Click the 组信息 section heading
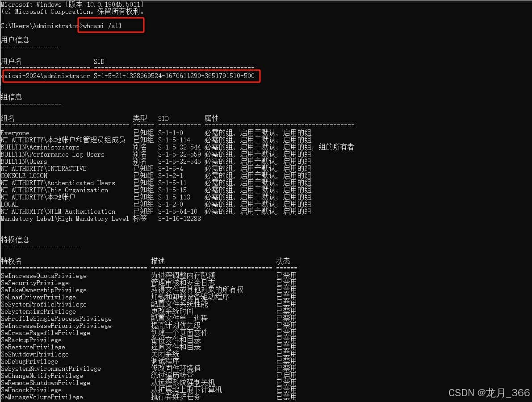The height and width of the screenshot is (402, 532). [11, 97]
